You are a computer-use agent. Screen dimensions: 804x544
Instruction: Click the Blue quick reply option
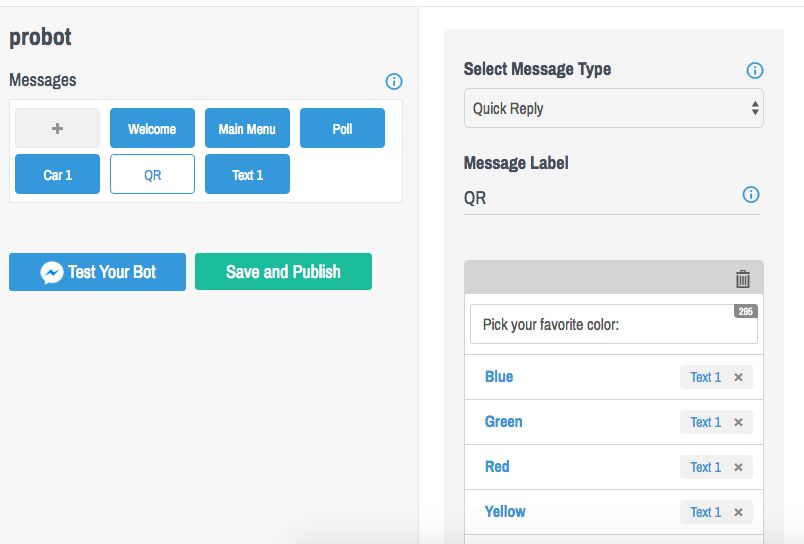[x=499, y=377]
